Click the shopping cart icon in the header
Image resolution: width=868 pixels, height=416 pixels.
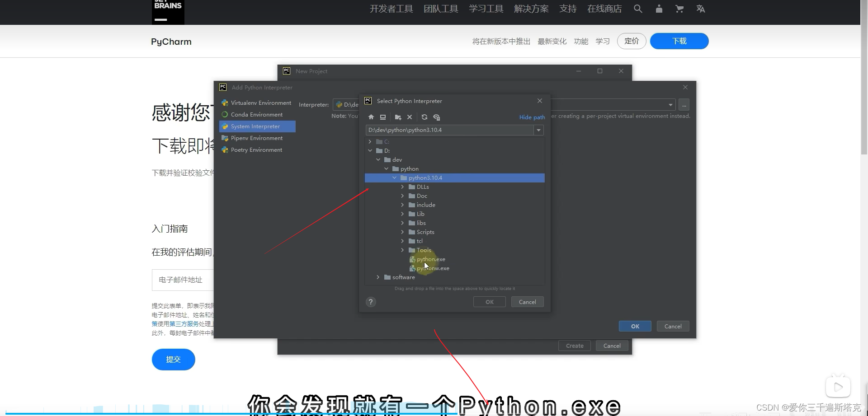tap(679, 9)
